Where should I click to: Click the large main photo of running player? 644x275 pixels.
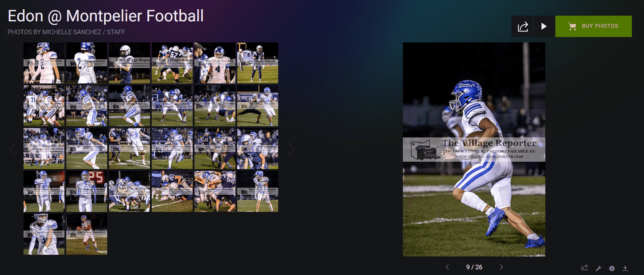tap(474, 149)
